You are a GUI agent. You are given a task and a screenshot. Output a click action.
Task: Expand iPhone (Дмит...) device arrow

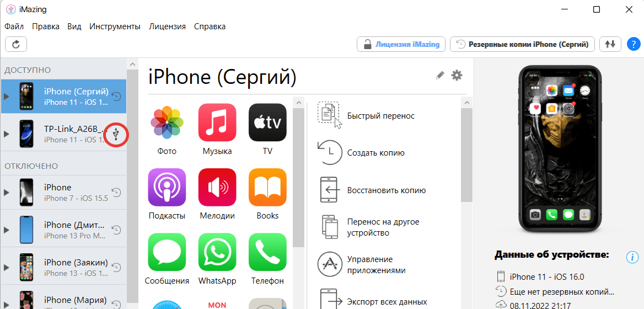pyautogui.click(x=6, y=230)
